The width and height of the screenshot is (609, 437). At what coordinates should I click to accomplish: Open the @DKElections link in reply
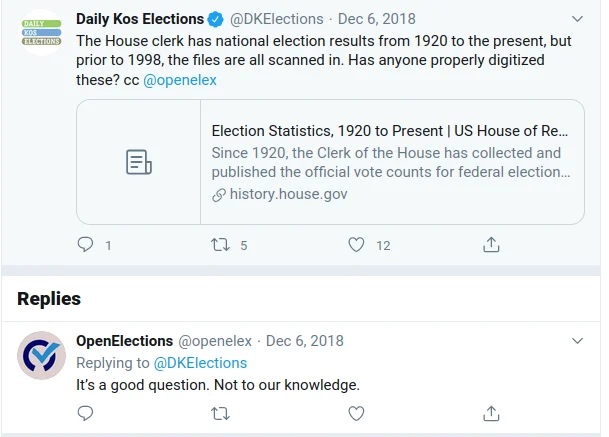200,363
